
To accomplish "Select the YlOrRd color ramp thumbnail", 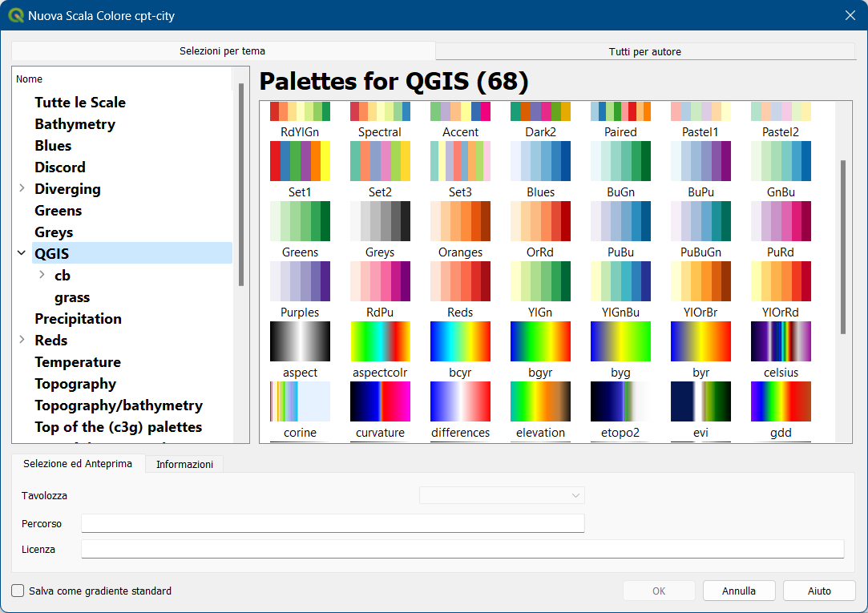I will pos(781,281).
